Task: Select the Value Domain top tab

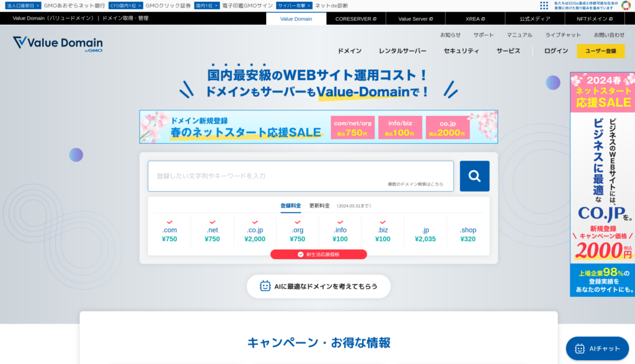Action: 296,19
